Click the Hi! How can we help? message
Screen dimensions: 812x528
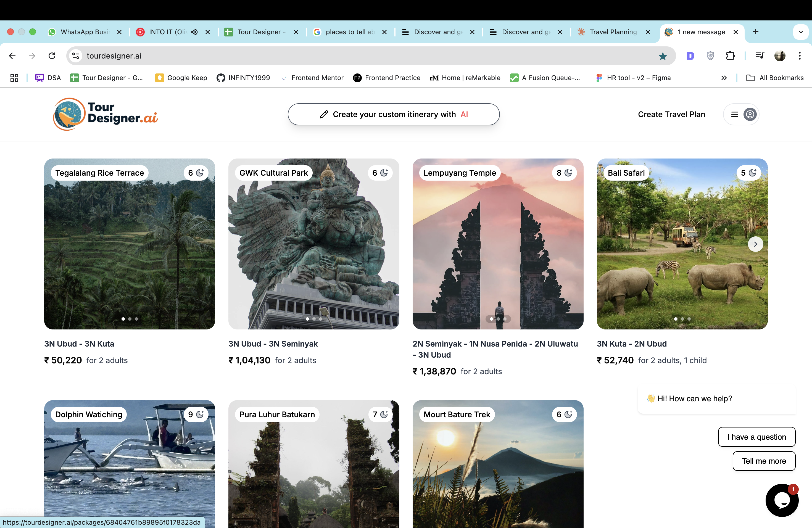coord(716,398)
